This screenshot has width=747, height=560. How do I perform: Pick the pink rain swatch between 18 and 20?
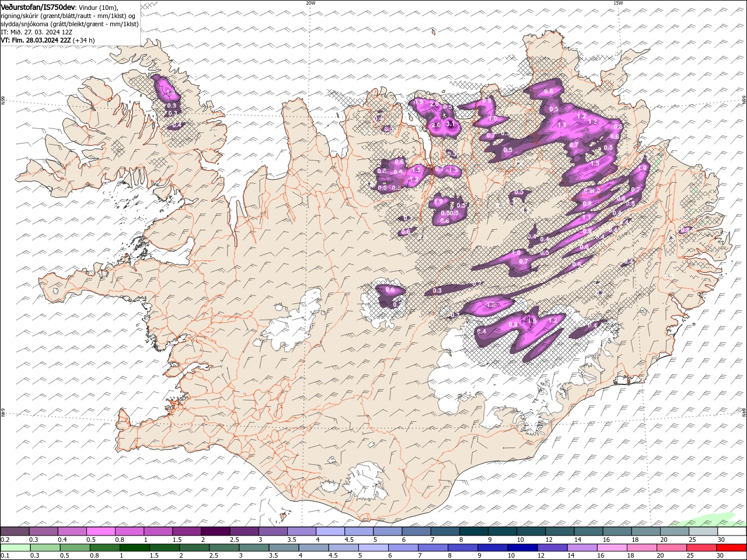click(x=642, y=548)
